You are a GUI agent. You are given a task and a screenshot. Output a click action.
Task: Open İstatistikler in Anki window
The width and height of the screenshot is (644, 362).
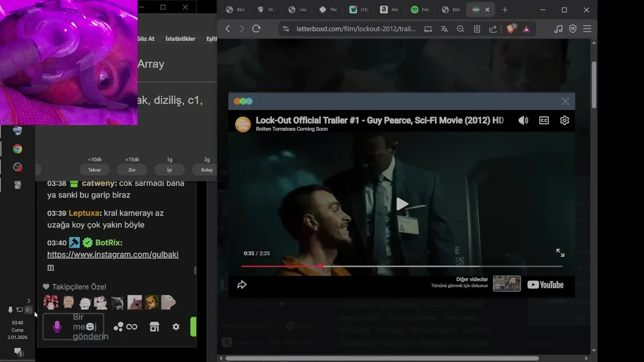(x=180, y=39)
